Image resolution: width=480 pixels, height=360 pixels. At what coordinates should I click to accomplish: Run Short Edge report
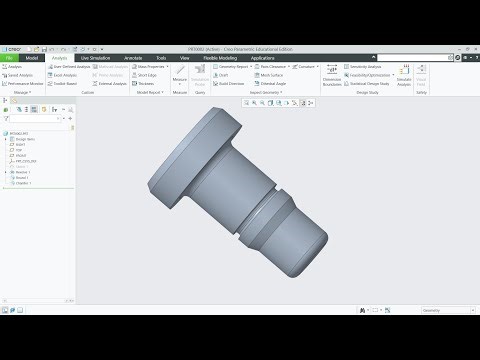[x=144, y=75]
